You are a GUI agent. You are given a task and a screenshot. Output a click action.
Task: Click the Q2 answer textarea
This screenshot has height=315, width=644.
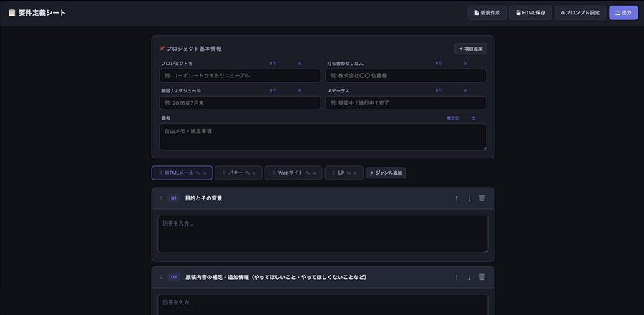pyautogui.click(x=323, y=305)
